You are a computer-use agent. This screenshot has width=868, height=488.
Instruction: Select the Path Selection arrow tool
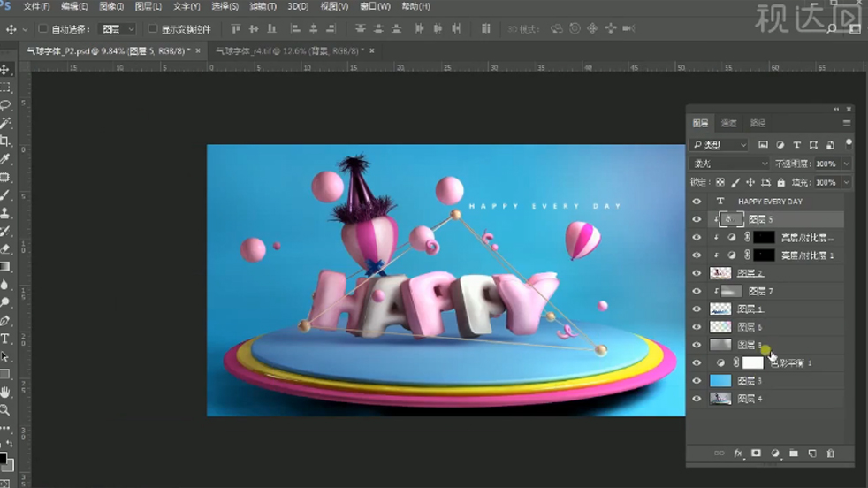pos(5,356)
